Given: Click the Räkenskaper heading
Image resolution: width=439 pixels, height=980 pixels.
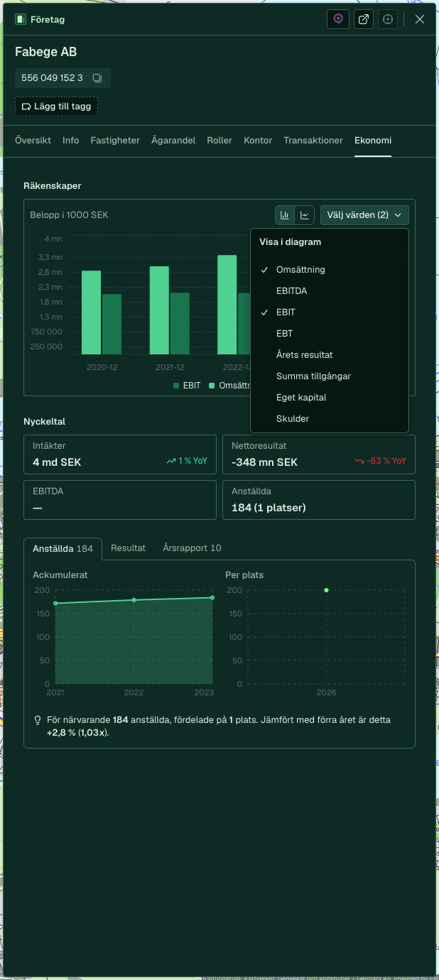Looking at the screenshot, I should click(53, 186).
